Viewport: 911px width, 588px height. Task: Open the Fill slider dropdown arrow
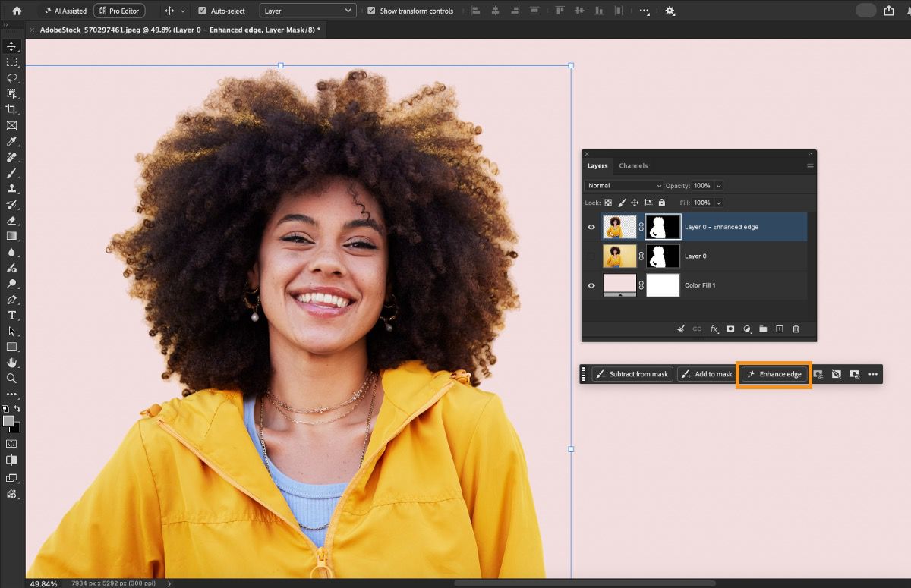pyautogui.click(x=719, y=203)
